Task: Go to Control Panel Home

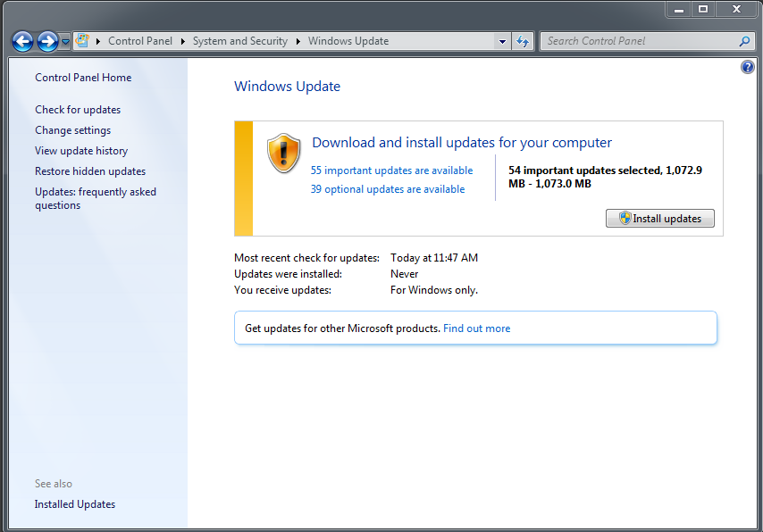Action: tap(83, 78)
